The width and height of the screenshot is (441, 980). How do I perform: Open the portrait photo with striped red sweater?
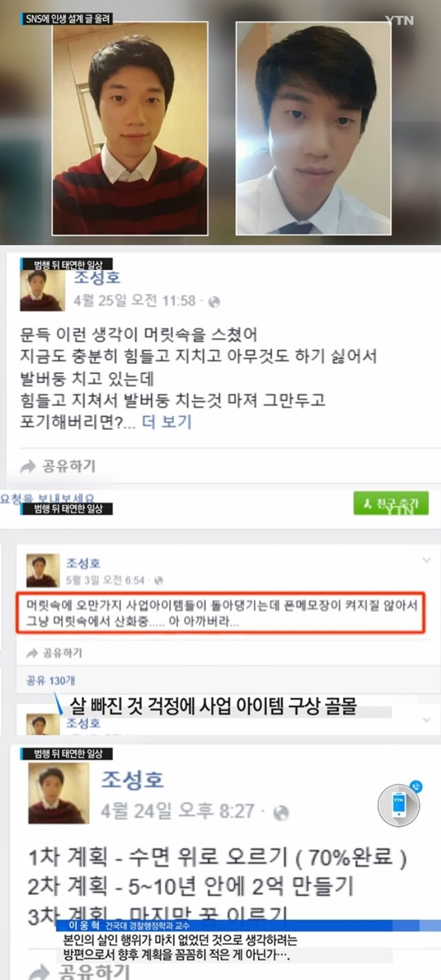(129, 127)
